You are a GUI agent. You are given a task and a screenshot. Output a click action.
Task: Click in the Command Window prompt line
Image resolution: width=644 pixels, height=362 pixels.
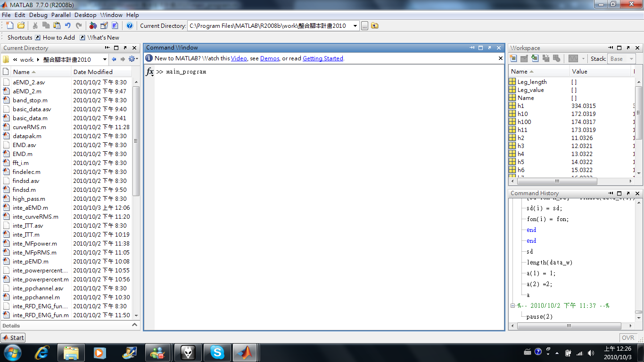(330, 72)
